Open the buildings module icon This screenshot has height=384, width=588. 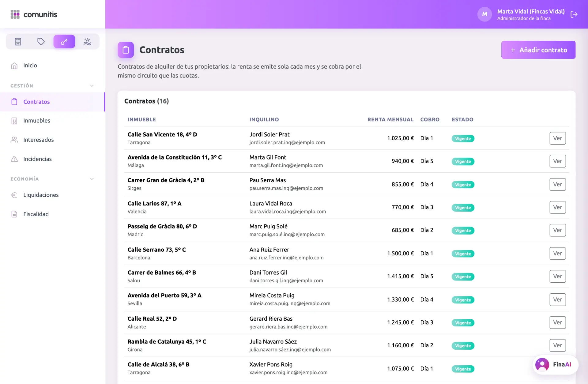(18, 42)
